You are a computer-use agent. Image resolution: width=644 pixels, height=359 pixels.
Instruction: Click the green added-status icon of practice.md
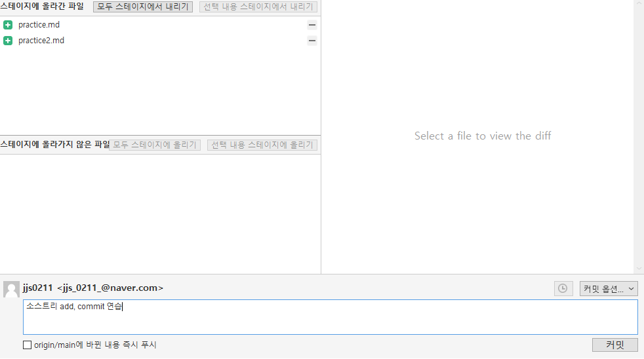[8, 25]
